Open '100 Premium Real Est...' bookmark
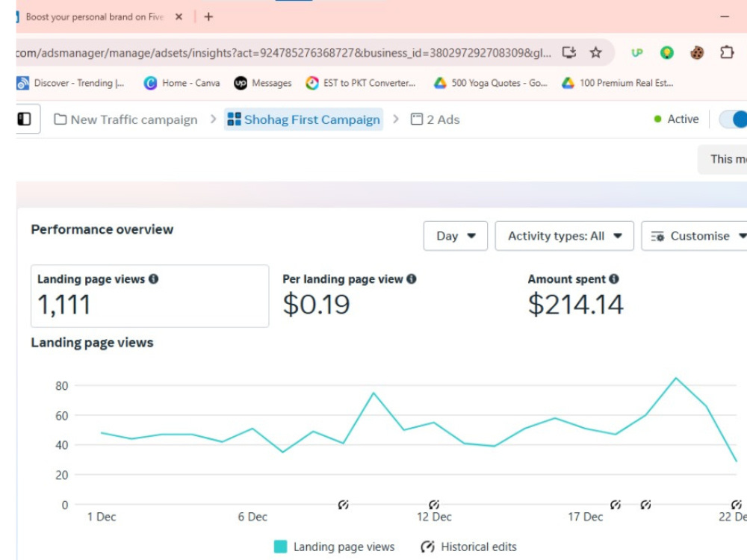The image size is (747, 560). (x=618, y=83)
